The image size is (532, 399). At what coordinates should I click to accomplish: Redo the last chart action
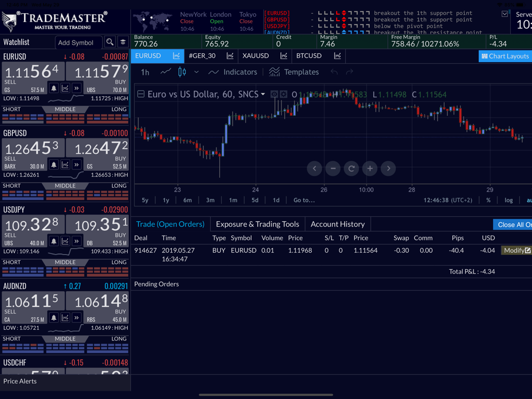pos(350,72)
